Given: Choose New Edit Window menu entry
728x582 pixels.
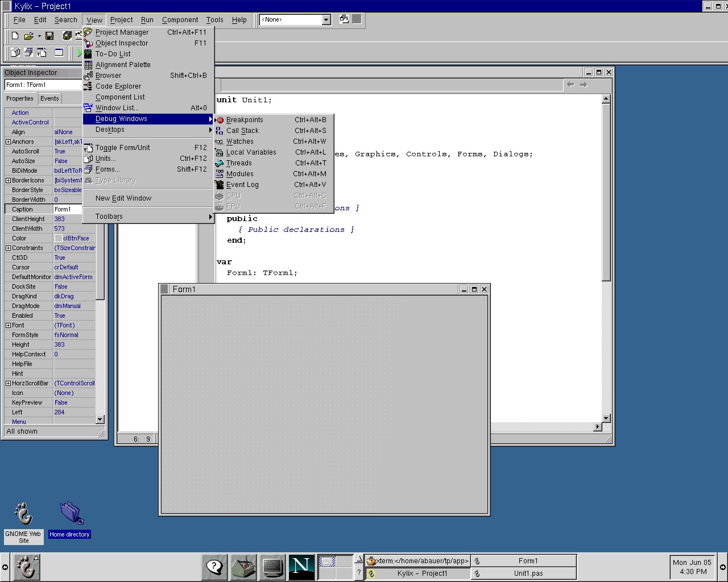Looking at the screenshot, I should coord(148,198).
